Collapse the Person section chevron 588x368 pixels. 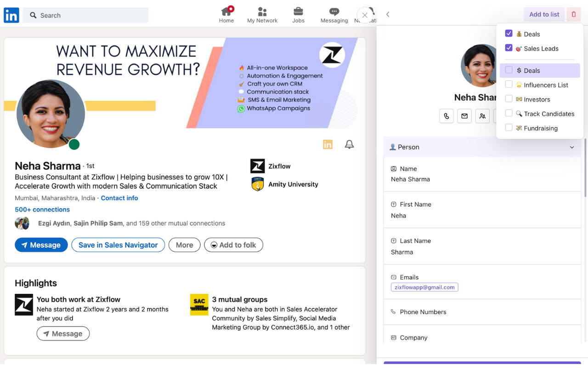[571, 147]
